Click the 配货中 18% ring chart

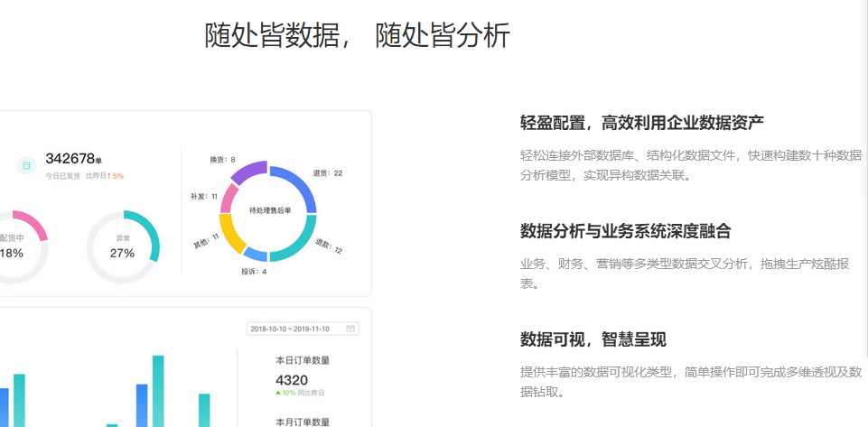13,247
